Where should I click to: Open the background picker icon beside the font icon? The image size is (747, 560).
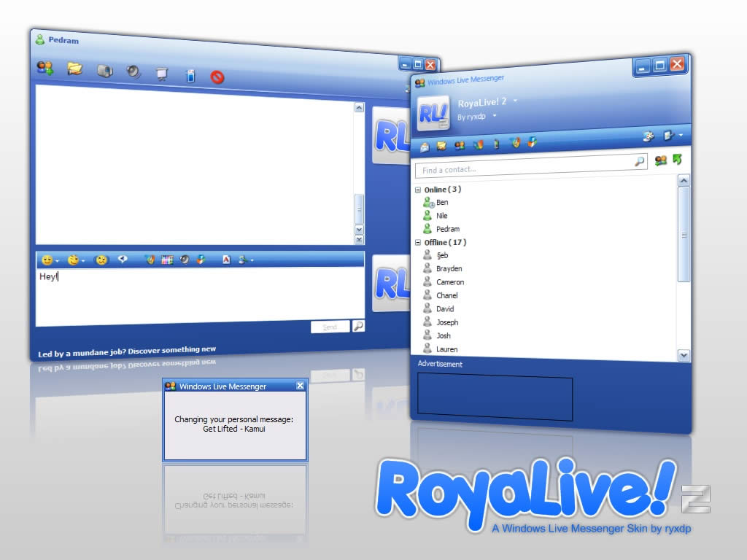click(x=243, y=260)
